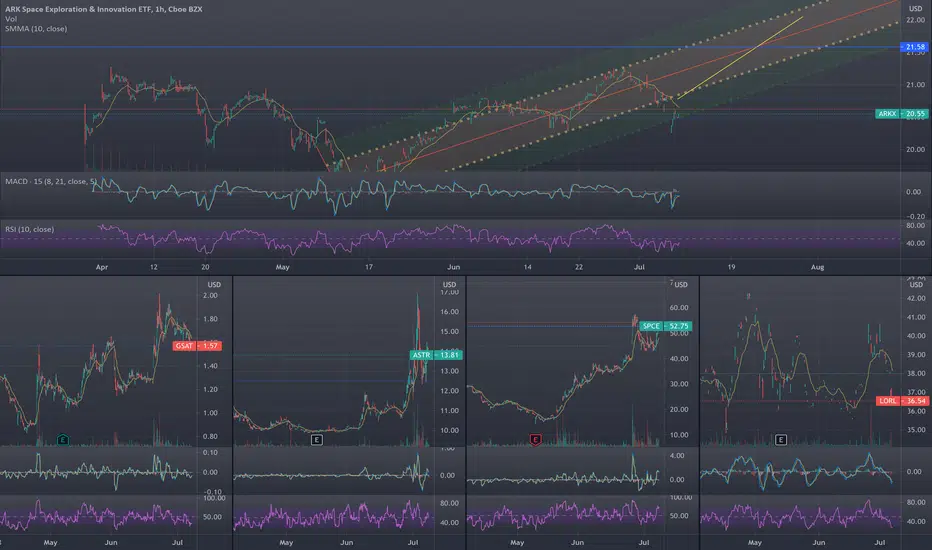Image resolution: width=932 pixels, height=550 pixels.
Task: Click Aug on the main chart time axis
Action: [x=817, y=268]
